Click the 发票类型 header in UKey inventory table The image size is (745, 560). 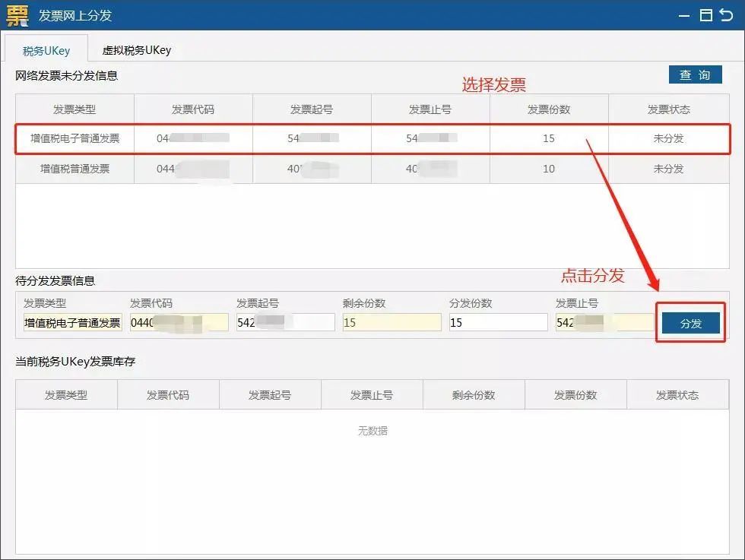point(66,394)
